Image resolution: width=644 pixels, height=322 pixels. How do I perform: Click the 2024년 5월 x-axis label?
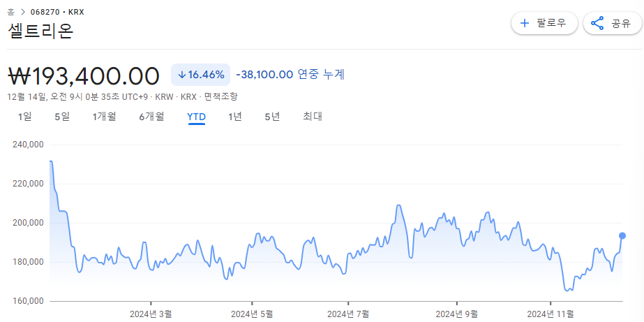tap(252, 314)
